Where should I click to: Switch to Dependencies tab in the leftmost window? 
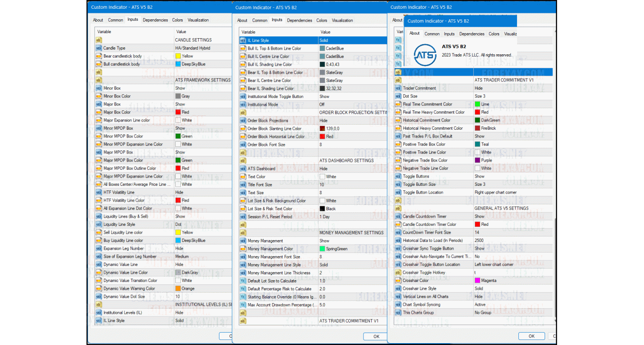pyautogui.click(x=155, y=20)
